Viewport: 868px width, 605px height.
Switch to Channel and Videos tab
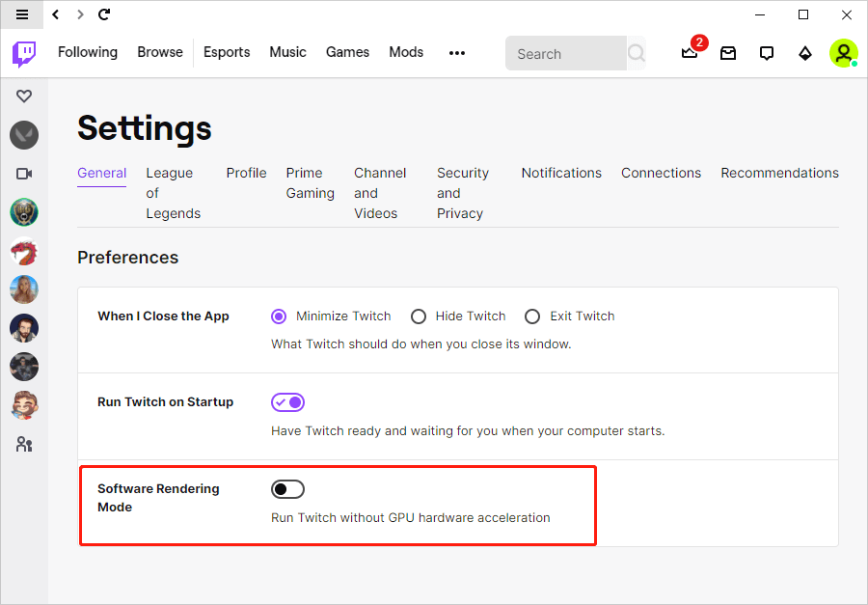click(380, 193)
